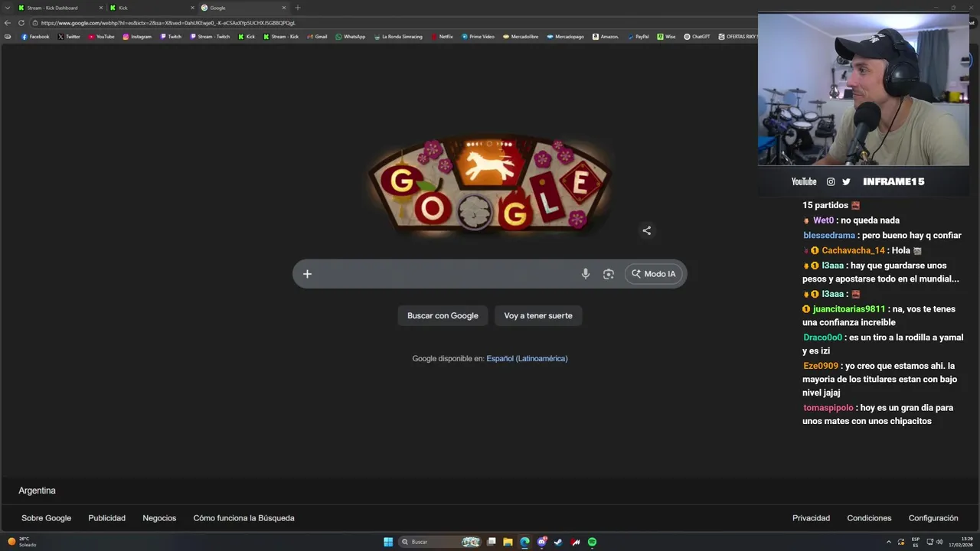Open the Stream - Twitch bookmark
Viewport: 980px width, 551px height.
210,37
